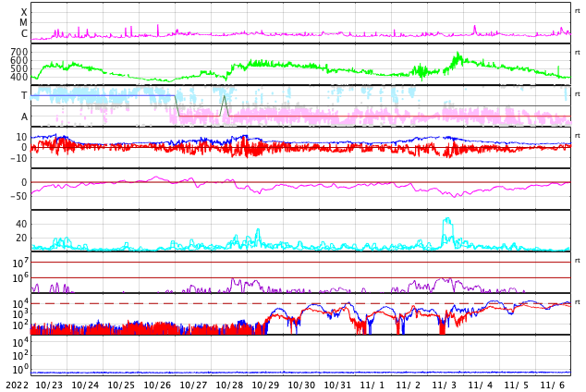Screen dimensions: 586x392
Task: Select the 11/ 3 date tick label
Action: pos(445,385)
